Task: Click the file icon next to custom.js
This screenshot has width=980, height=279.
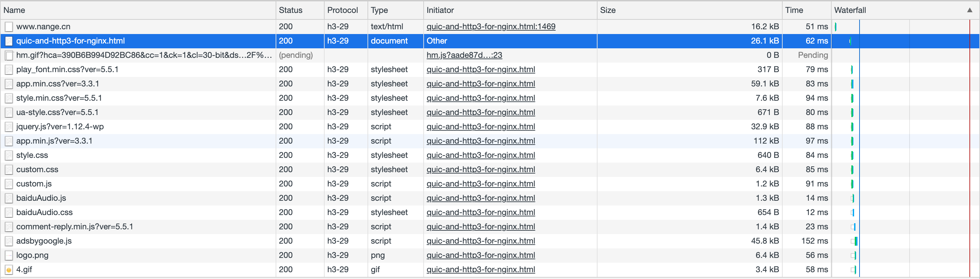Action: click(9, 184)
